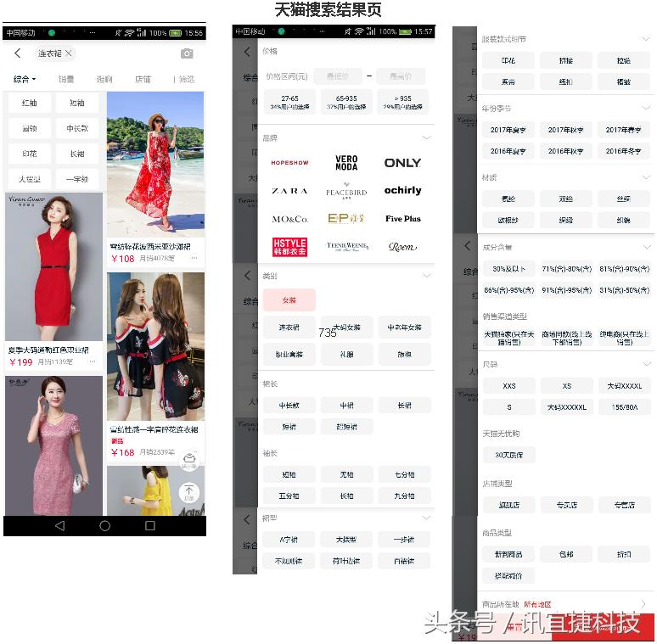The height and width of the screenshot is (644, 657).
Task: Select the MO&Co. brand logo
Action: tap(290, 219)
